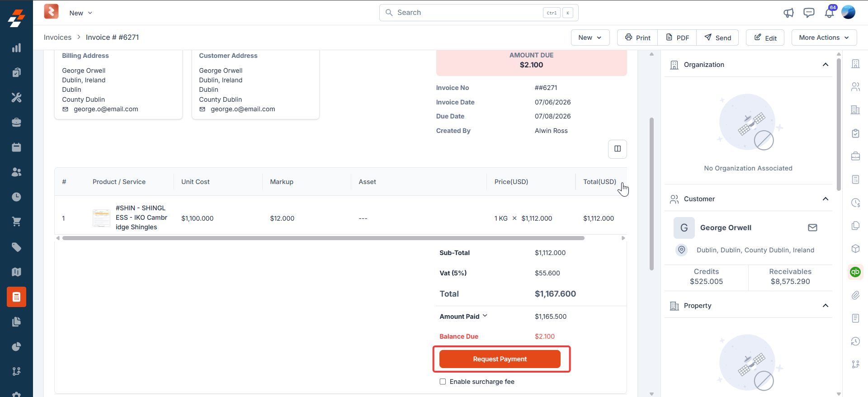Click the app logo next to New

click(x=51, y=12)
